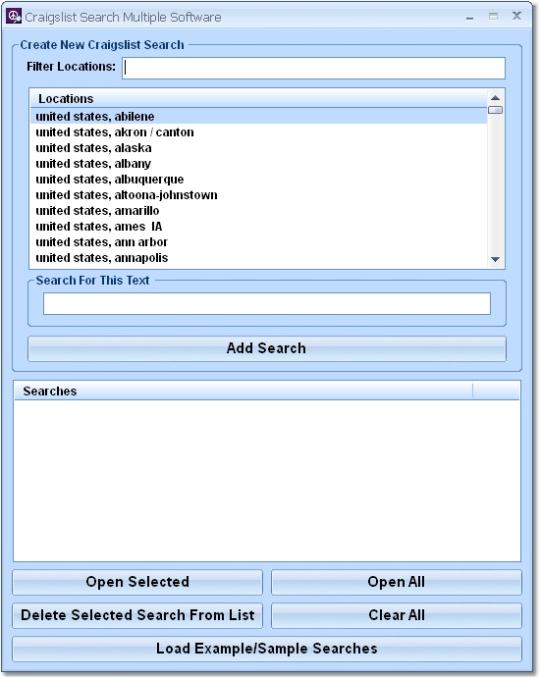Select 'united states, amarillo' location
This screenshot has width=540, height=679.
click(x=259, y=210)
